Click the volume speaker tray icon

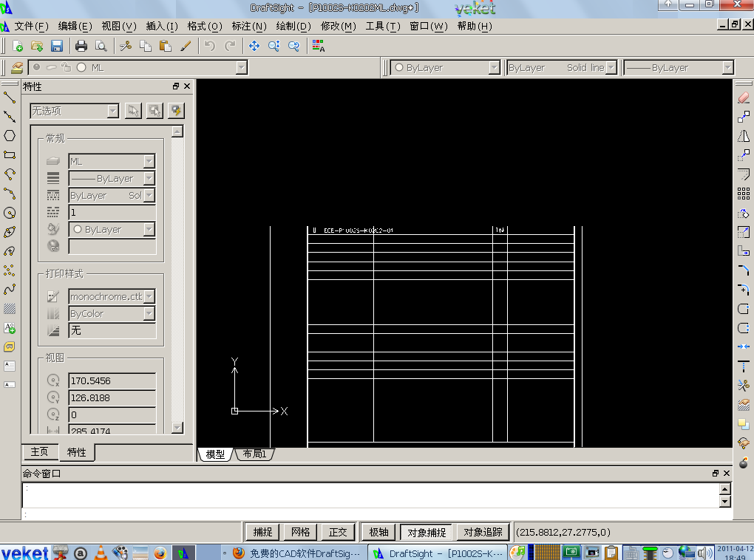(x=705, y=553)
